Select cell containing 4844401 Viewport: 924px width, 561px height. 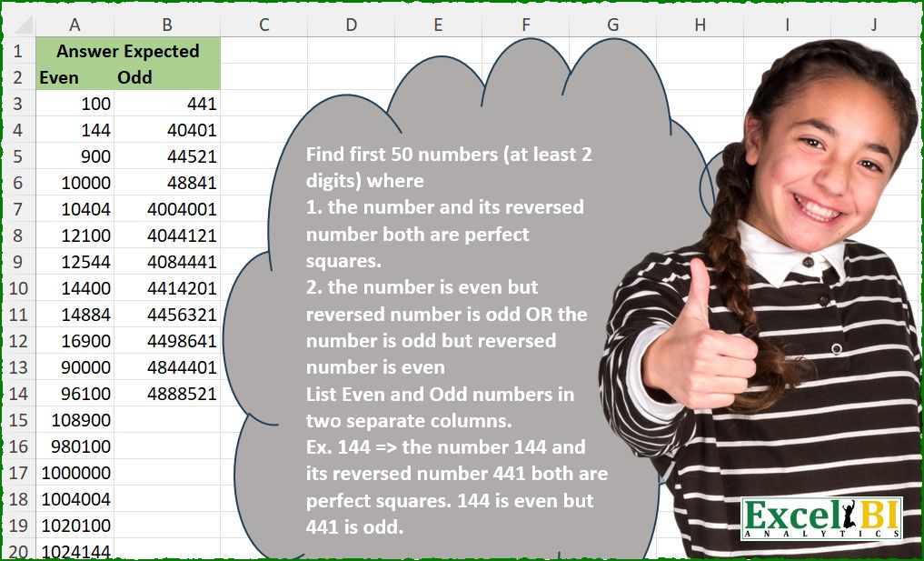click(x=167, y=367)
